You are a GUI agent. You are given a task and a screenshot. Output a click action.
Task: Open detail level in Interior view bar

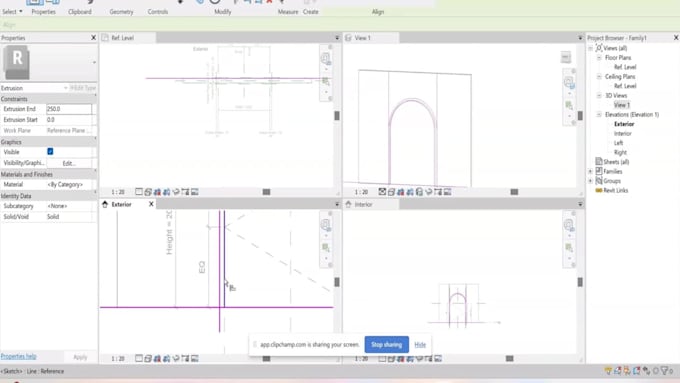(x=382, y=358)
